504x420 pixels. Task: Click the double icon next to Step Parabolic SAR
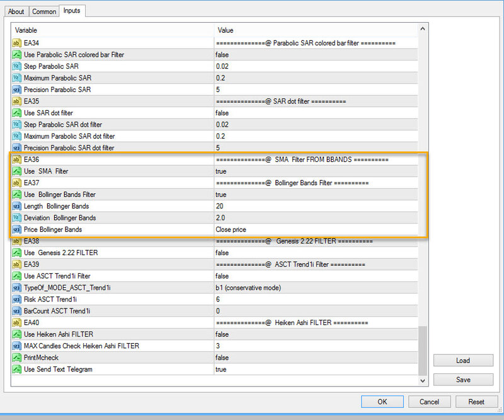point(17,66)
